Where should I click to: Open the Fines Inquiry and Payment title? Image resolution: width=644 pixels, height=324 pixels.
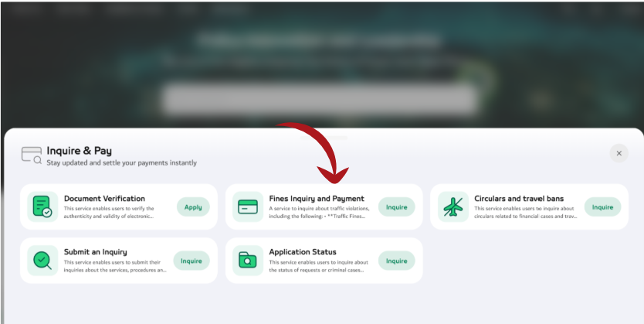point(317,198)
